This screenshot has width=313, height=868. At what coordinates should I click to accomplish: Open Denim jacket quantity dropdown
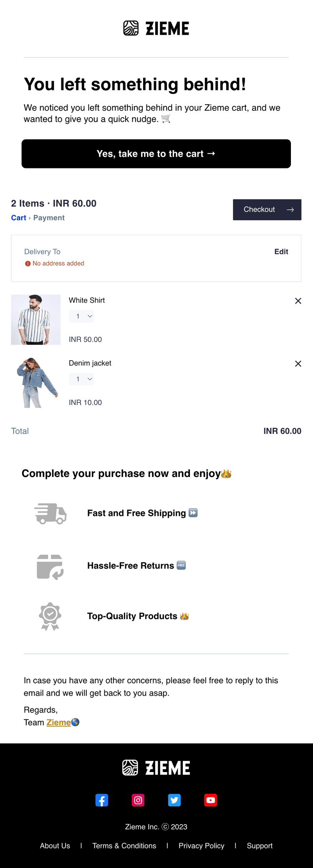click(81, 379)
